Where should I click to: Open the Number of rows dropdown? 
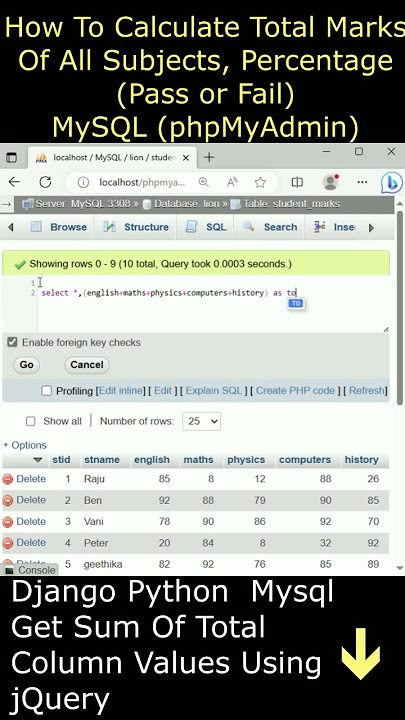[x=201, y=421]
